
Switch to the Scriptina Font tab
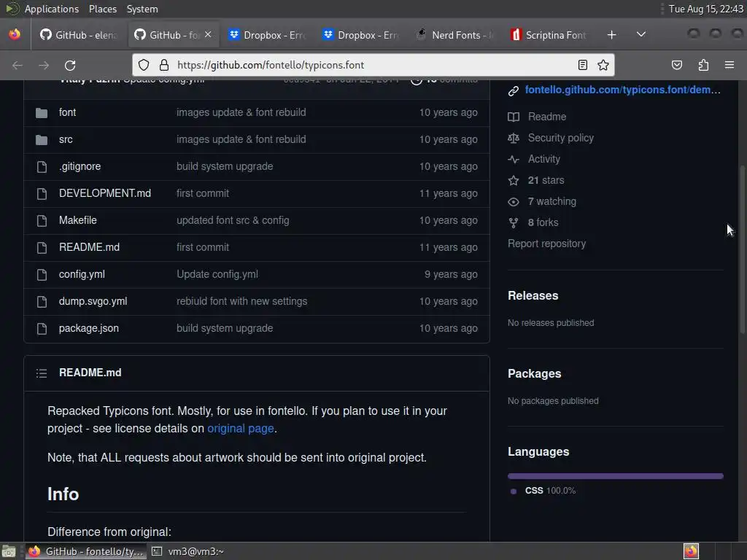[550, 35]
